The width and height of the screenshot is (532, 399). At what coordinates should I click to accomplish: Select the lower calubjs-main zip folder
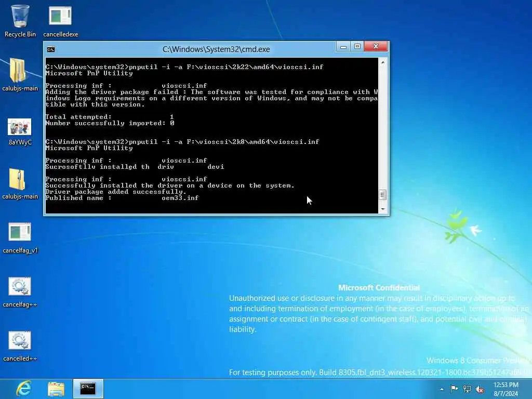(x=20, y=183)
